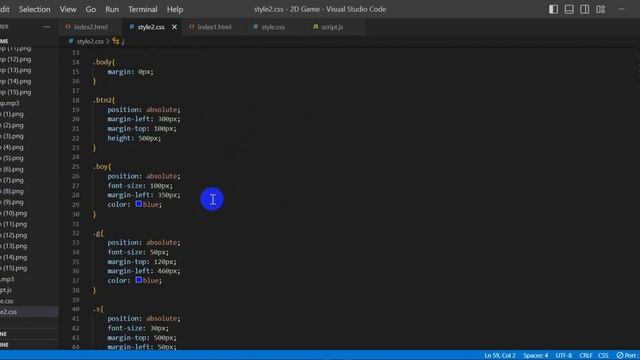Image resolution: width=640 pixels, height=360 pixels.
Task: Click the .boy{ selector
Action: click(102, 167)
